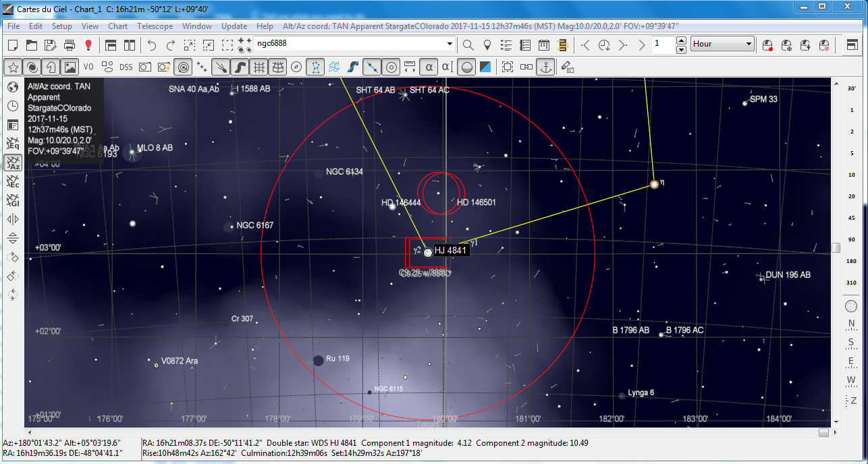
Task: Toggle nebulae display spiral icon
Action: point(31,67)
